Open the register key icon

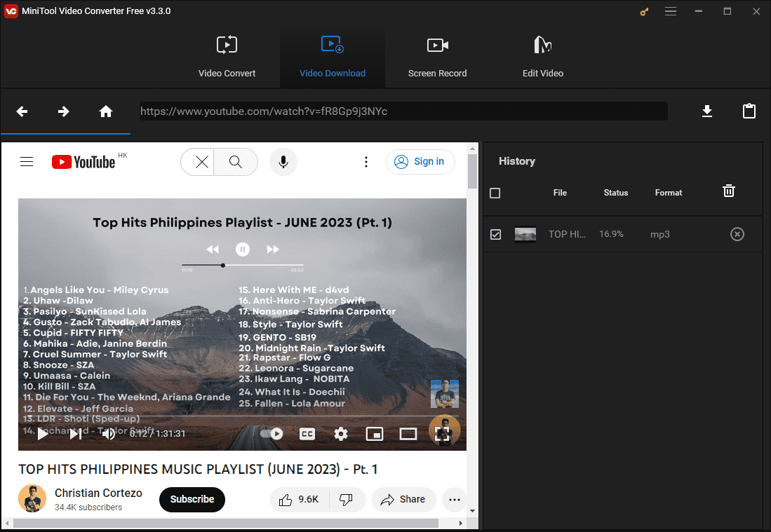tap(645, 11)
